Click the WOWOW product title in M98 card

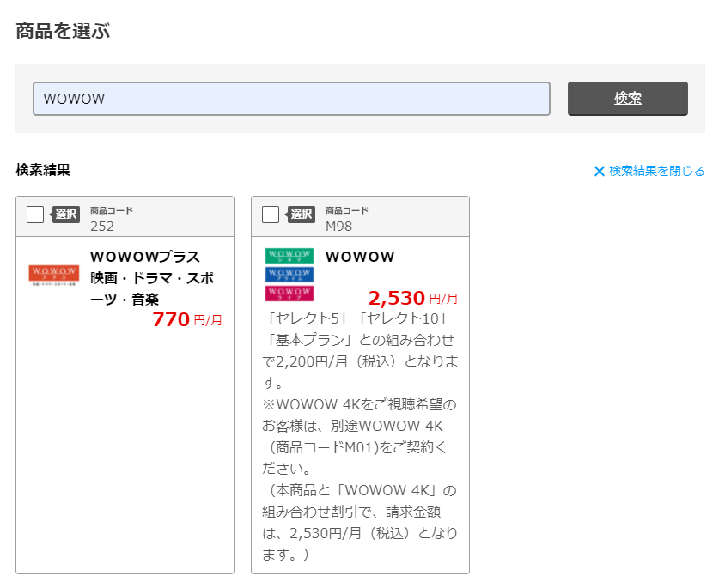click(360, 257)
